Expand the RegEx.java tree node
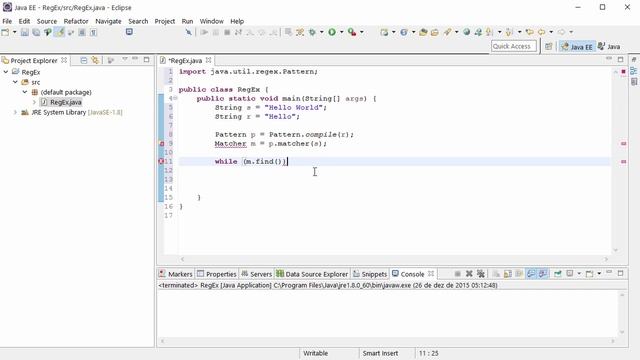 [34, 102]
